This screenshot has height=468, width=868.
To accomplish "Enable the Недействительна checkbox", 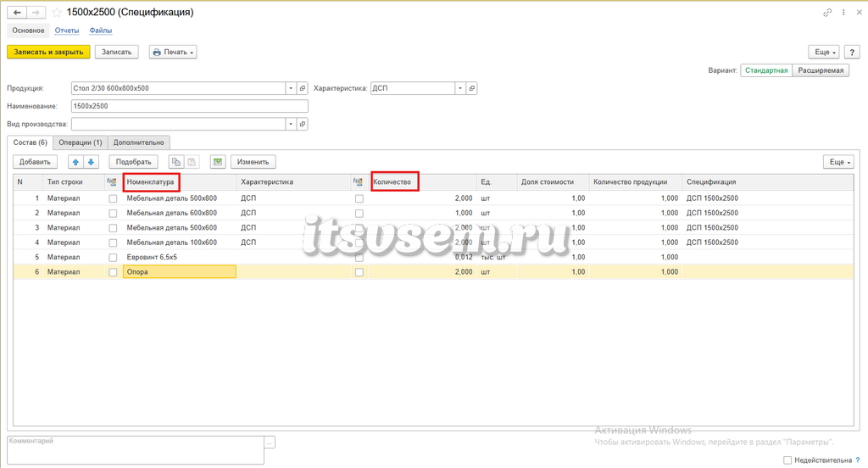I will point(787,460).
